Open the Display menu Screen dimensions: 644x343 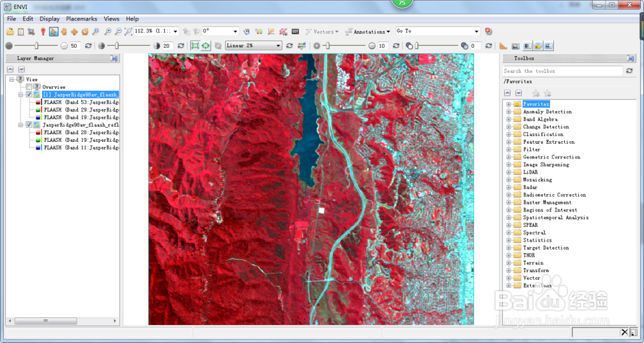pos(50,19)
